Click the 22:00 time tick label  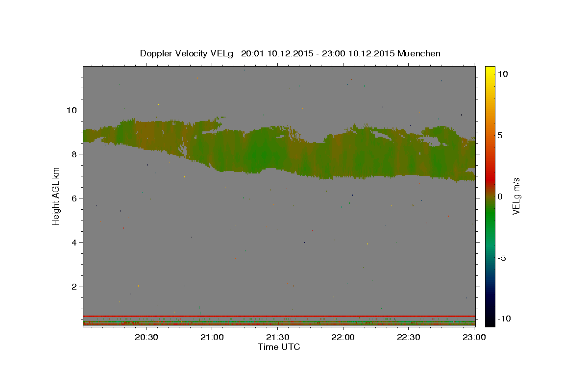pyautogui.click(x=343, y=337)
